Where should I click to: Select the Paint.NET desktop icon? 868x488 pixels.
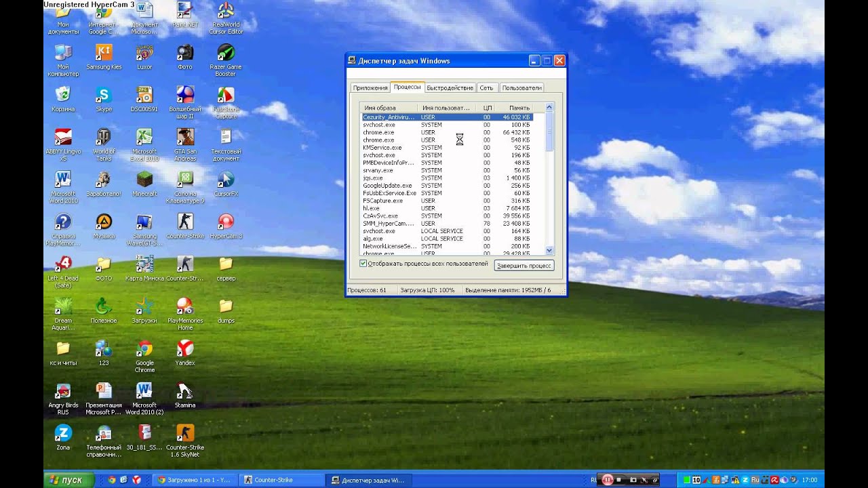tap(185, 15)
